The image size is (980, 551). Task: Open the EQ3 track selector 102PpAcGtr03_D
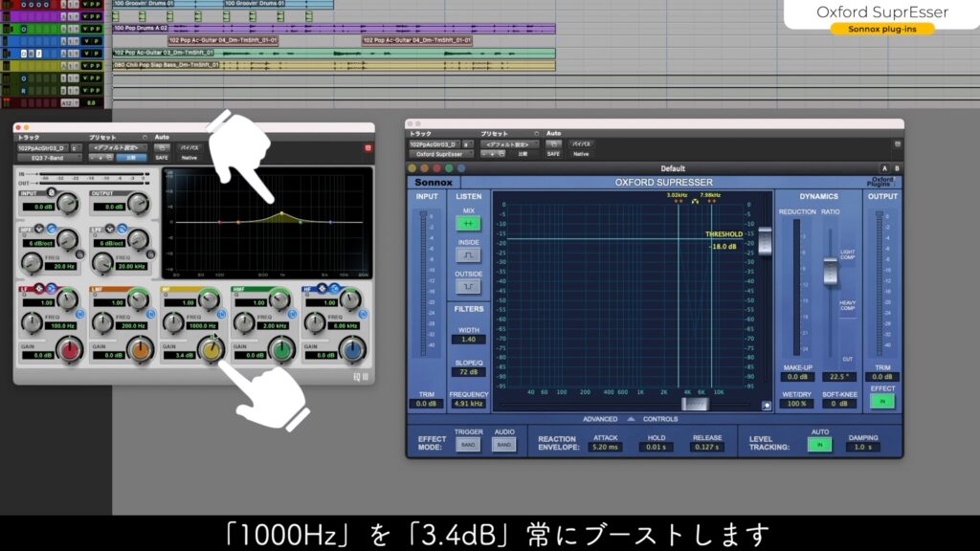[44, 148]
